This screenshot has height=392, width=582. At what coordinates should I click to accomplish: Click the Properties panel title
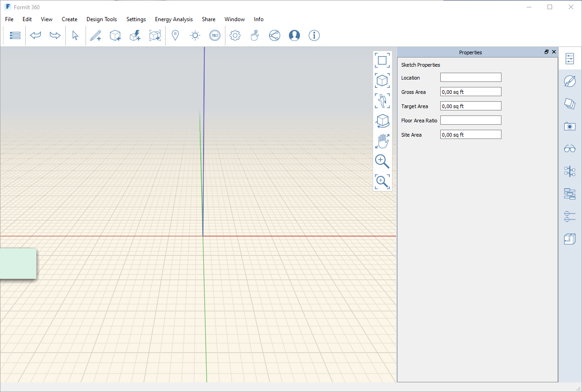click(x=470, y=52)
